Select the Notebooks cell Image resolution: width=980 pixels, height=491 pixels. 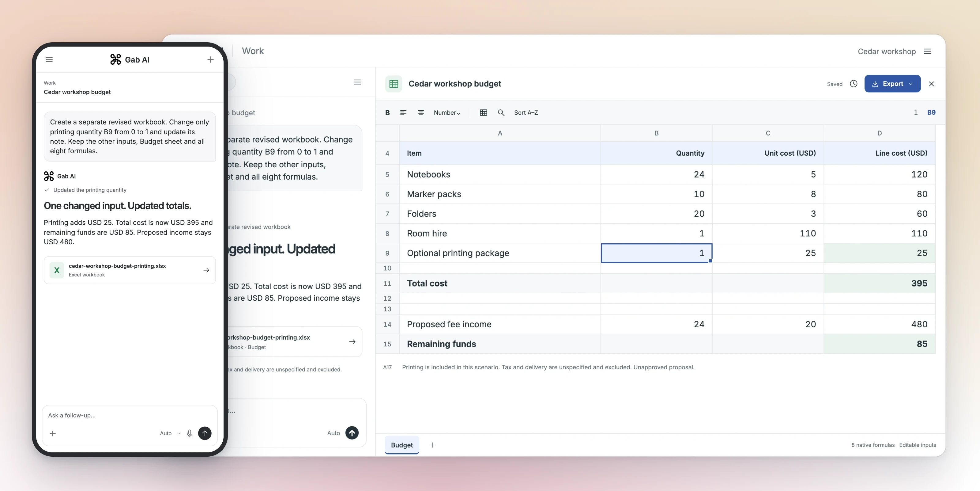pos(500,174)
